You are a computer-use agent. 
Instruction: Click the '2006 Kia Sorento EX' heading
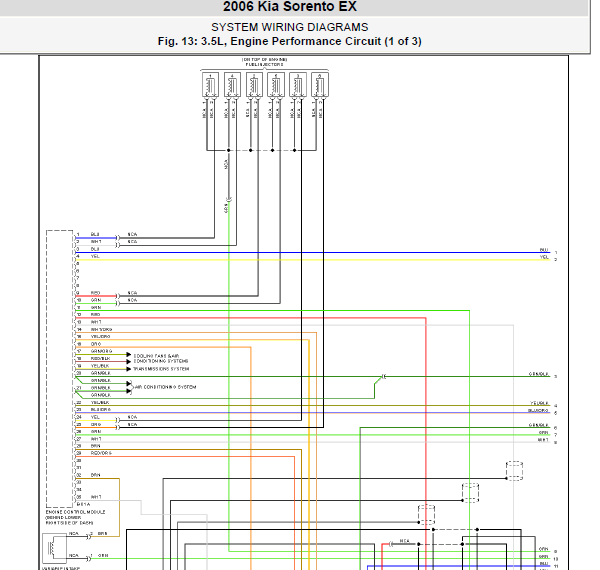tap(290, 7)
